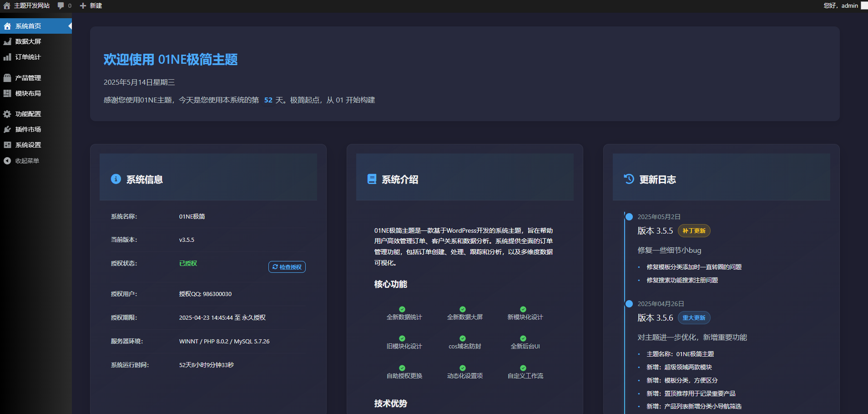Click the check icon above cos域名防封

coord(463,338)
